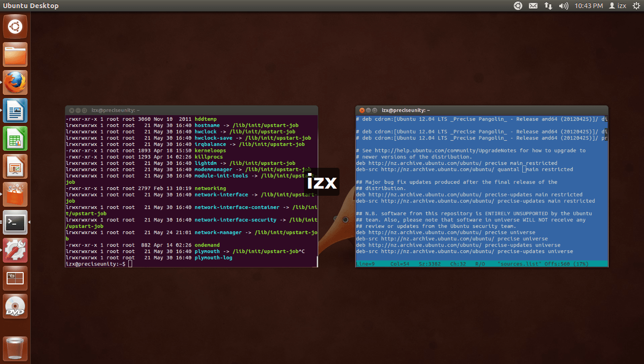Click 'Offs:560 (17%)' in status bar
This screenshot has width=644, height=364.
(x=567, y=264)
